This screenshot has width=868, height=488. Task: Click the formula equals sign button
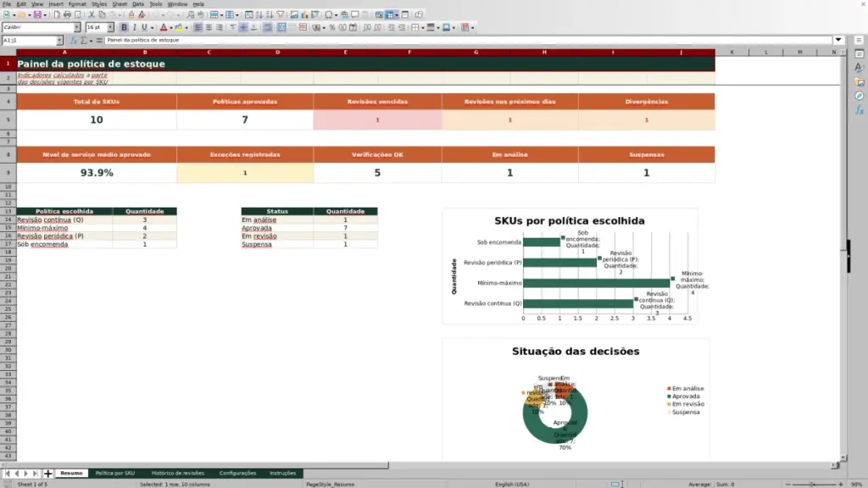point(99,41)
